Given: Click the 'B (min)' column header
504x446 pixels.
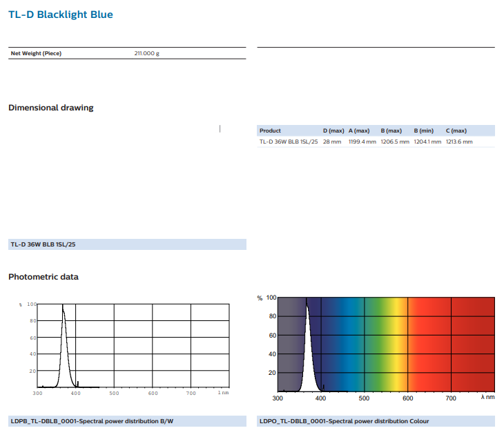Looking at the screenshot, I should pyautogui.click(x=424, y=130).
